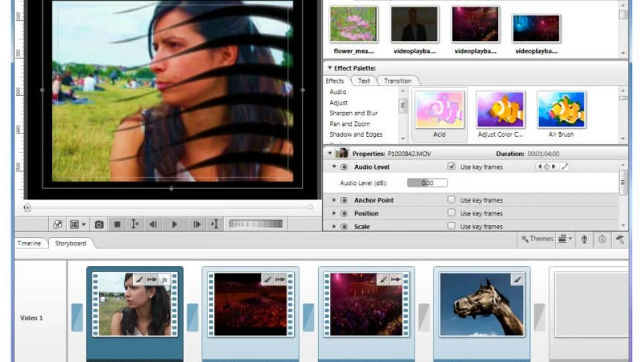This screenshot has width=644, height=362.
Task: Select the flower_mea... media thumbnail
Action: point(354,24)
